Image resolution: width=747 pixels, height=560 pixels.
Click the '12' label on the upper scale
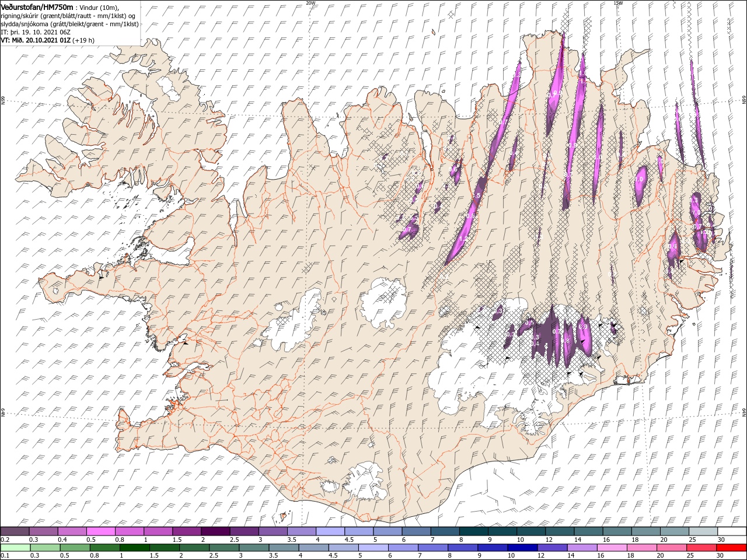pyautogui.click(x=549, y=540)
